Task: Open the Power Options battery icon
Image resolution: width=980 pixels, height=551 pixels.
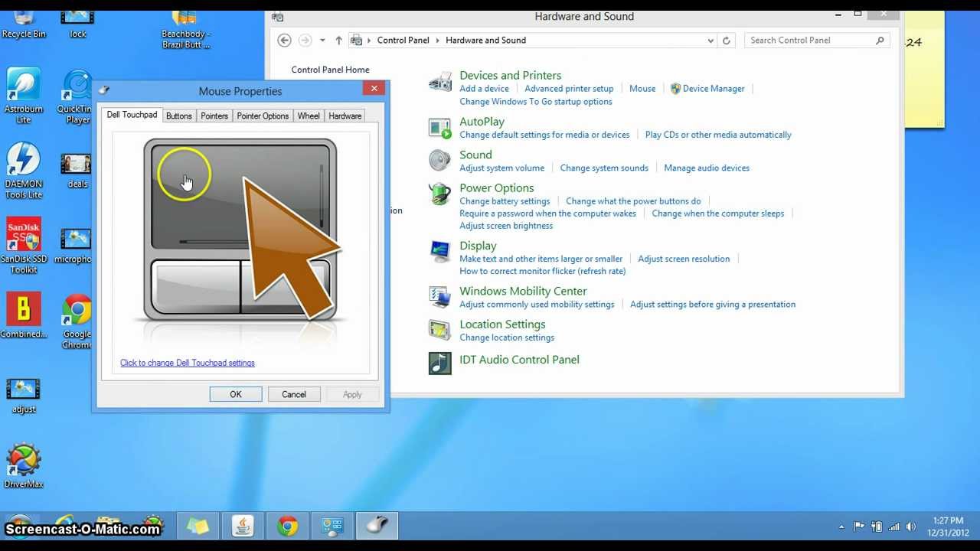Action: tap(440, 194)
